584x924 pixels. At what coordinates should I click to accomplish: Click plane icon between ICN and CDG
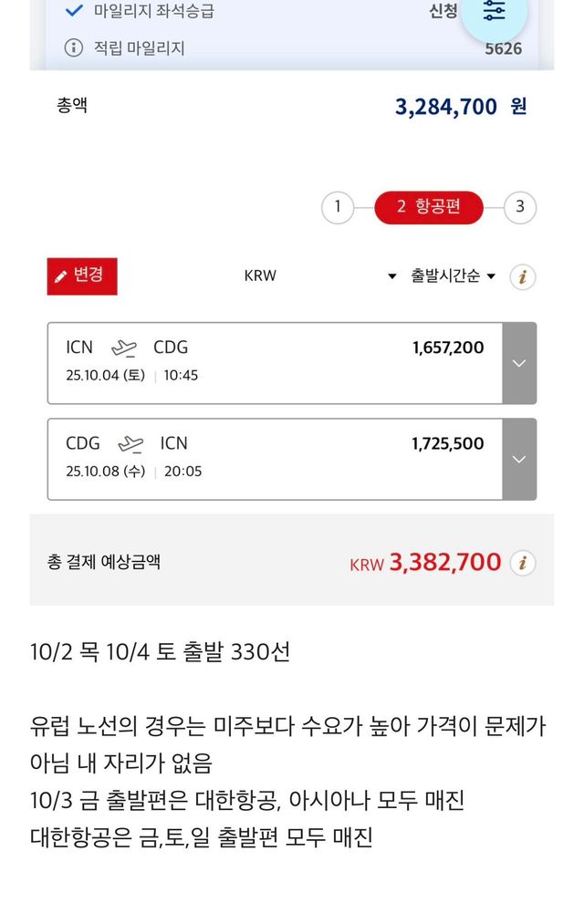[x=123, y=348]
